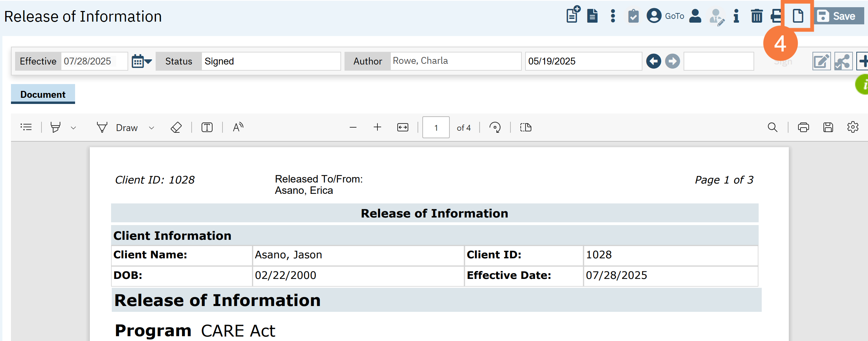Open the GoTo menu
868x341 pixels.
[665, 16]
